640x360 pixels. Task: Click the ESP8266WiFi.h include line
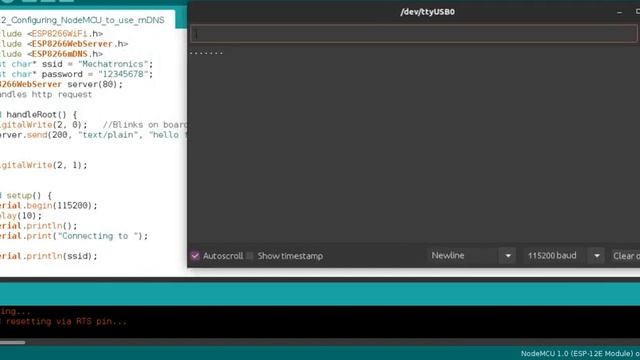coord(51,33)
